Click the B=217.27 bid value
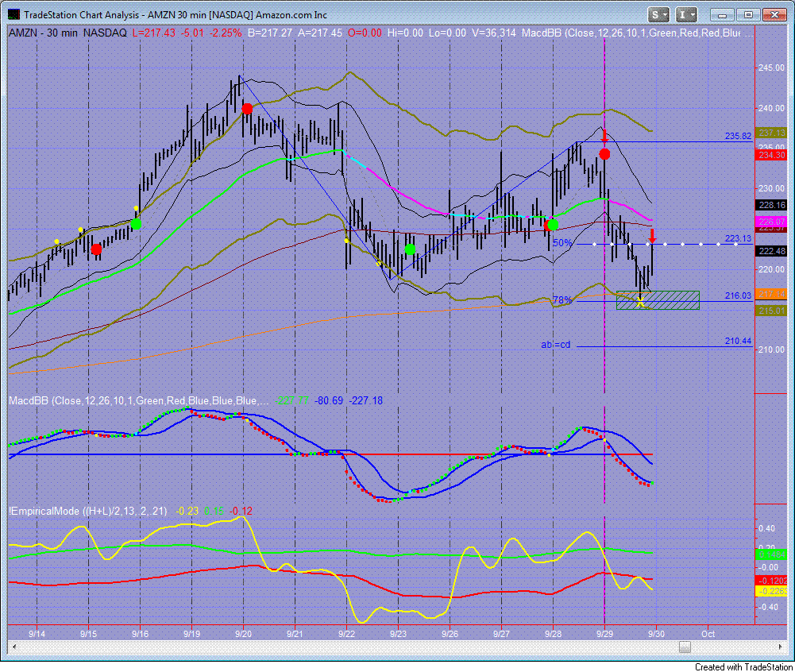This screenshot has width=795, height=672. click(x=270, y=33)
